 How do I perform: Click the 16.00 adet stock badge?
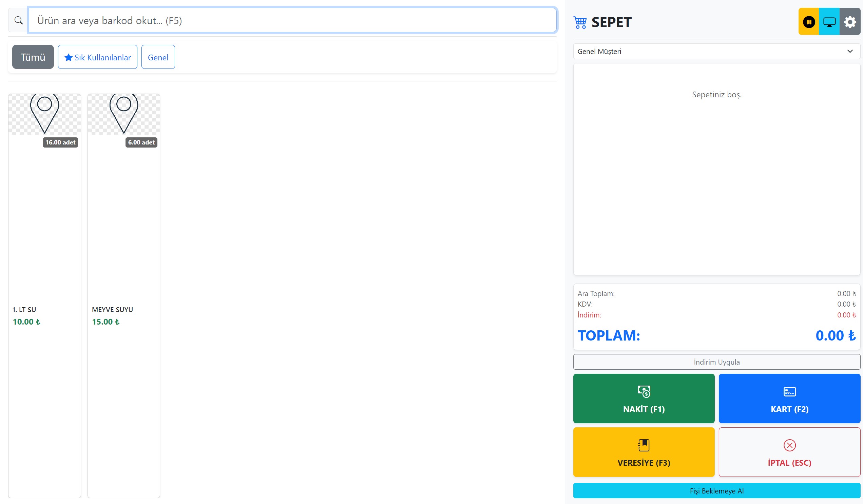point(60,142)
